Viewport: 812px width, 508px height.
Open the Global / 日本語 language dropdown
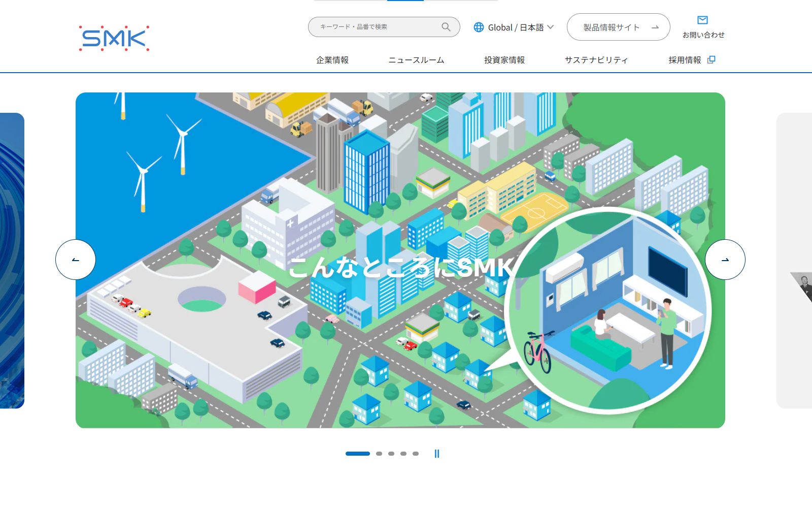[514, 27]
